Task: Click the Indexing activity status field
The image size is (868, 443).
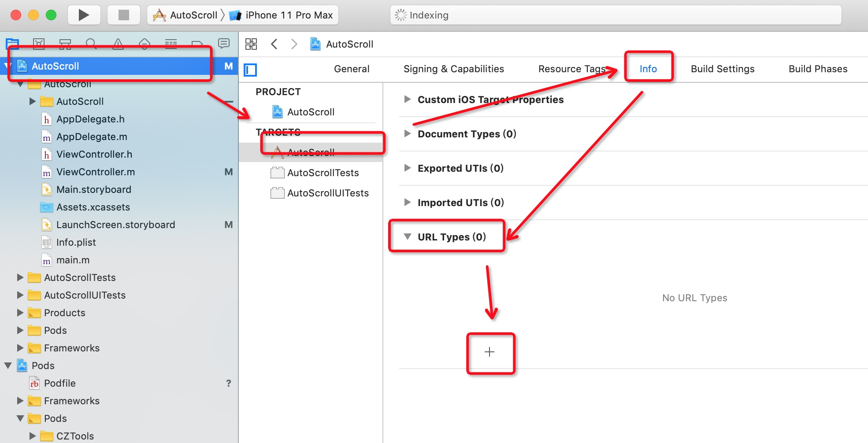Action: pos(616,15)
